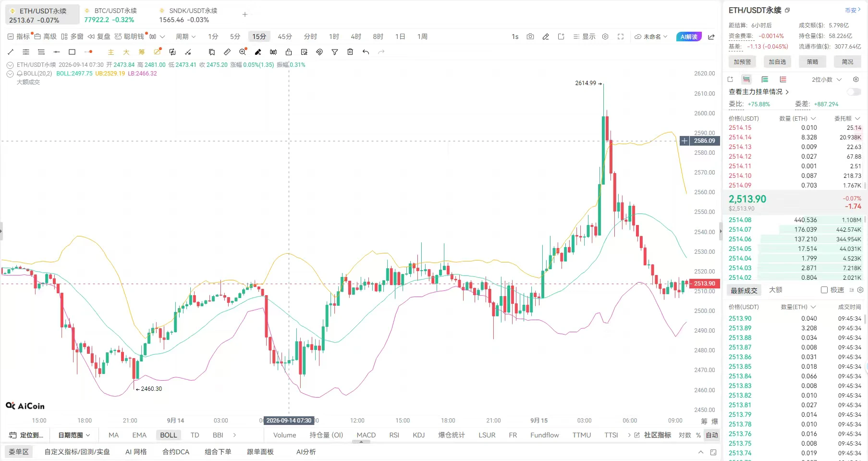Collapse the bottom panel with up chevron
The width and height of the screenshot is (868, 461).
click(701, 452)
